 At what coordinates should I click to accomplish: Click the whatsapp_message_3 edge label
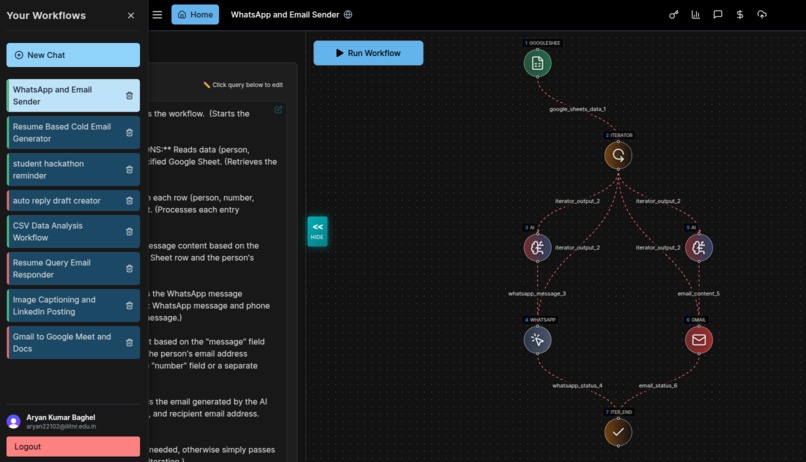[x=537, y=293]
